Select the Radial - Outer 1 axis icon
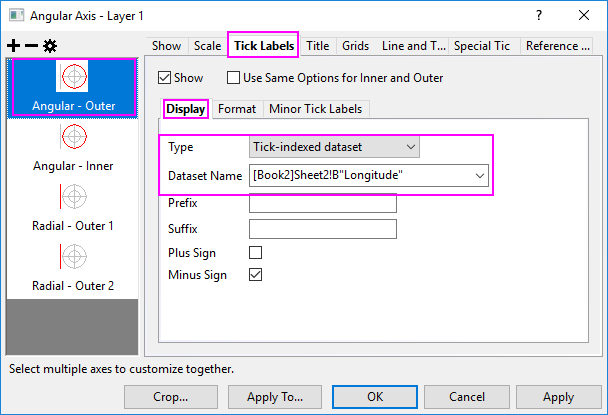This screenshot has height=415, width=608. pyautogui.click(x=73, y=196)
